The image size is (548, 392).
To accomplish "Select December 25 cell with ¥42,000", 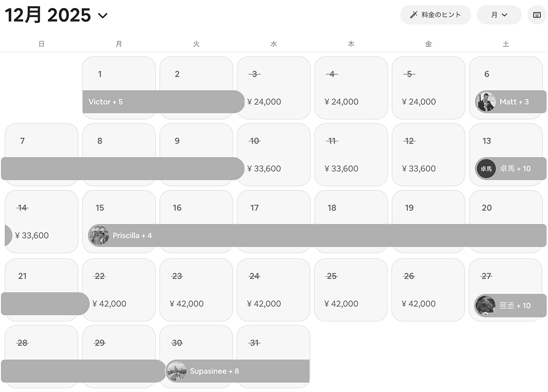I will [x=351, y=290].
